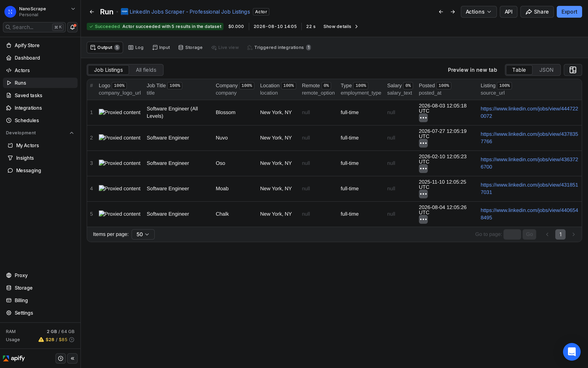Click the Go to page input

point(512,234)
